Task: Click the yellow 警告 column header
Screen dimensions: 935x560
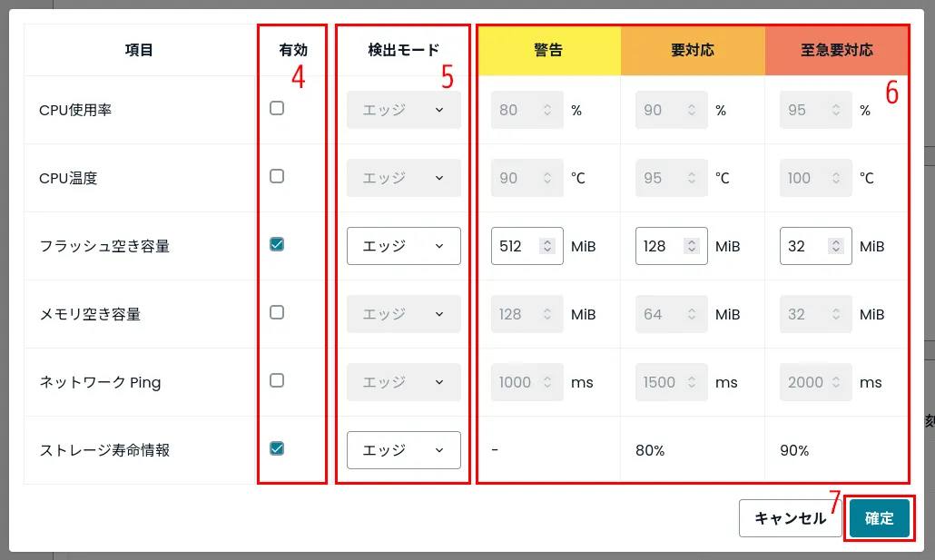Action: pyautogui.click(x=546, y=50)
